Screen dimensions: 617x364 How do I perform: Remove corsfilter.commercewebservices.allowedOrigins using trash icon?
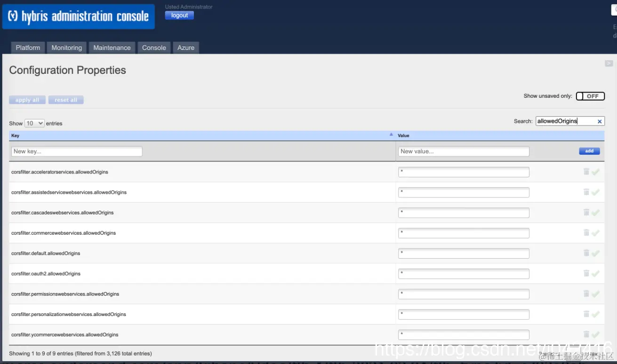click(x=586, y=232)
